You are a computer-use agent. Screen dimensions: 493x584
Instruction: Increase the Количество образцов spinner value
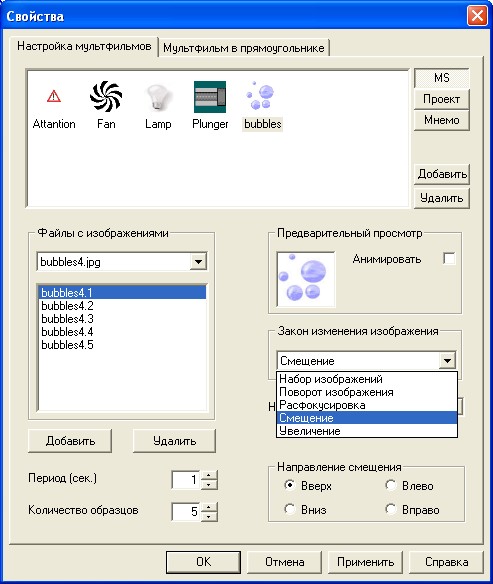point(209,507)
